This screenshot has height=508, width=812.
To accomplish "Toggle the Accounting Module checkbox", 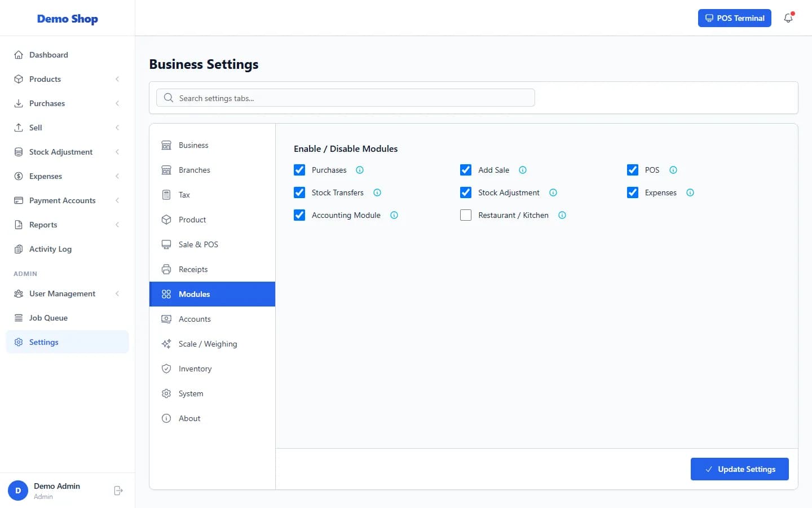I will pos(299,215).
